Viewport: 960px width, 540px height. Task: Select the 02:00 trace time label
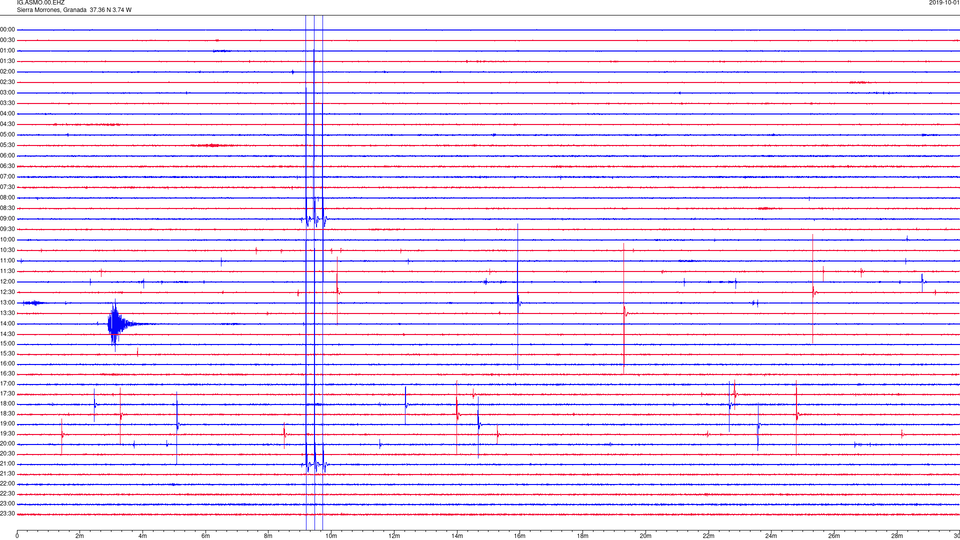pyautogui.click(x=7, y=72)
